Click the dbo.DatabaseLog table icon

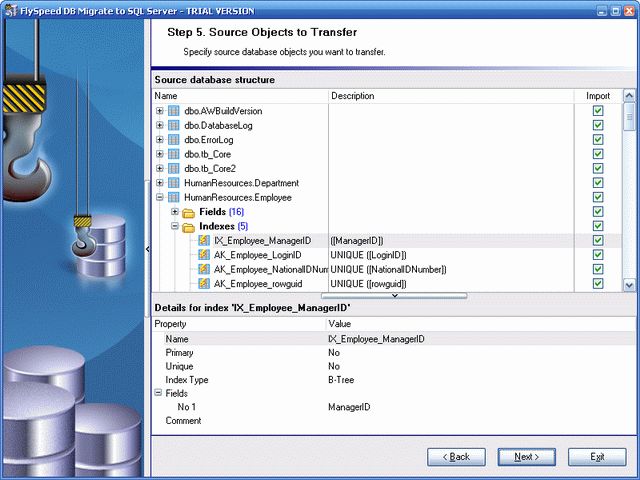pyautogui.click(x=173, y=125)
